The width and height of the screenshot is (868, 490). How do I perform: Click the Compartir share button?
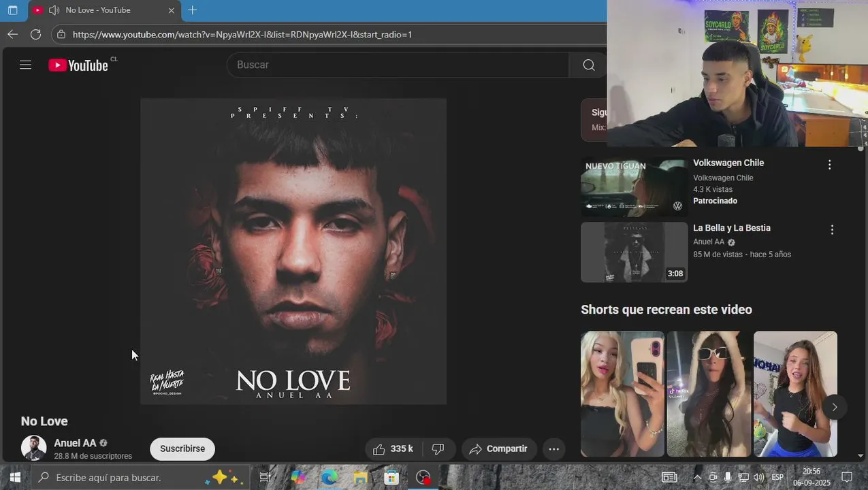tap(499, 448)
